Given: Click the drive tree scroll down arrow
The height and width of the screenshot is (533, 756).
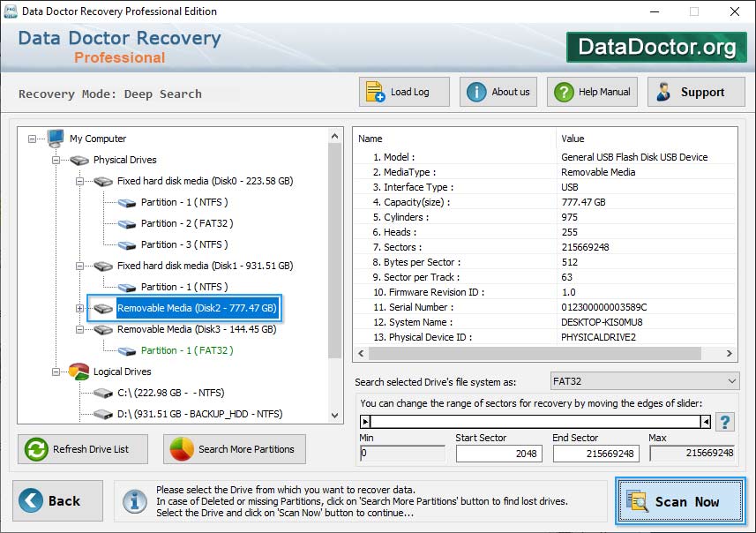Looking at the screenshot, I should (x=335, y=416).
